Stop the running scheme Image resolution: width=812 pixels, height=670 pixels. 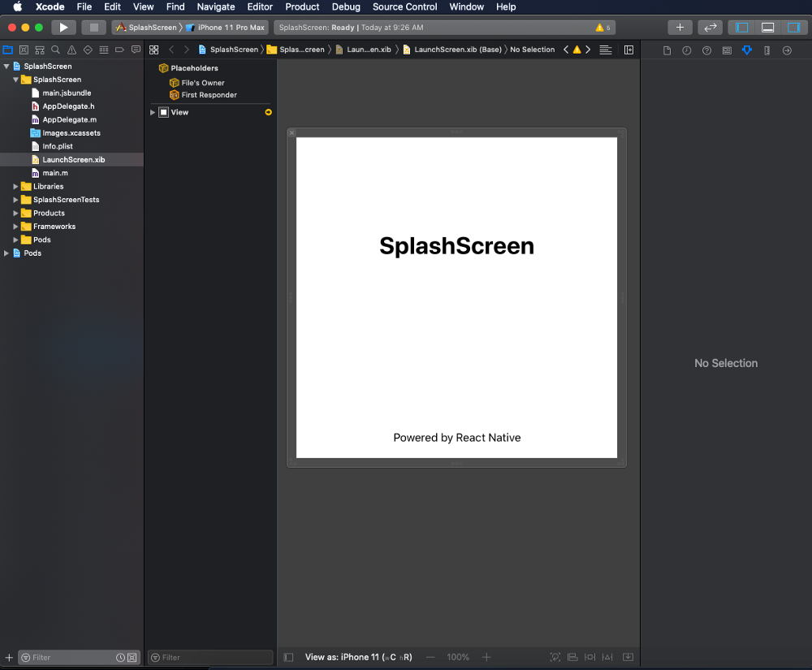93,28
